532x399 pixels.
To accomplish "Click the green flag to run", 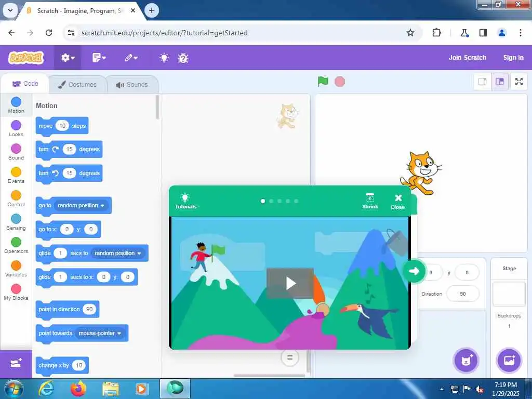I will [x=323, y=82].
